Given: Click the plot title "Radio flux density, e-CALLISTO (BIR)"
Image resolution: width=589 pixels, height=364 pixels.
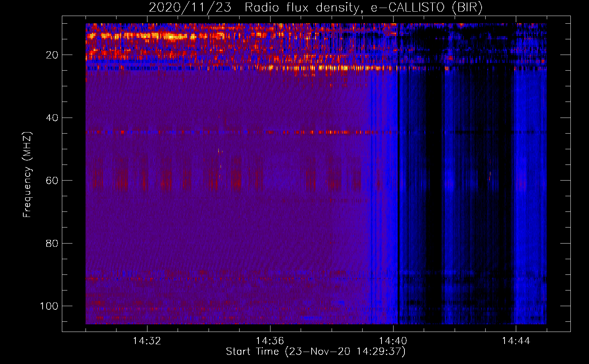Looking at the screenshot, I should (364, 8).
